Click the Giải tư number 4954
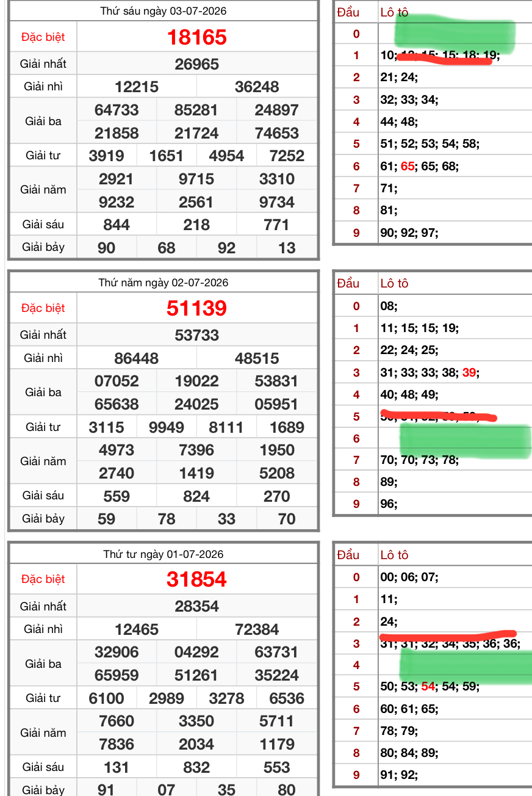Image resolution: width=532 pixels, height=796 pixels. click(226, 156)
